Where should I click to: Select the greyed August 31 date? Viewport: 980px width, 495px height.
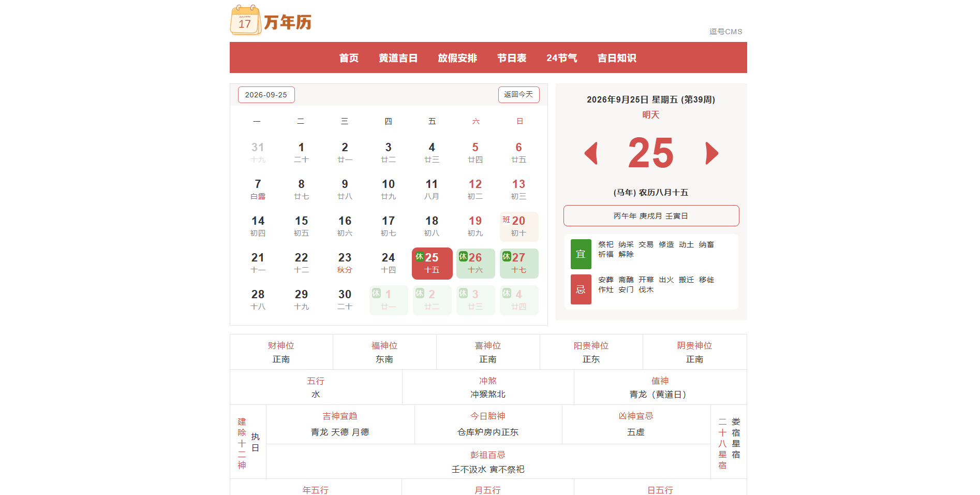point(258,153)
